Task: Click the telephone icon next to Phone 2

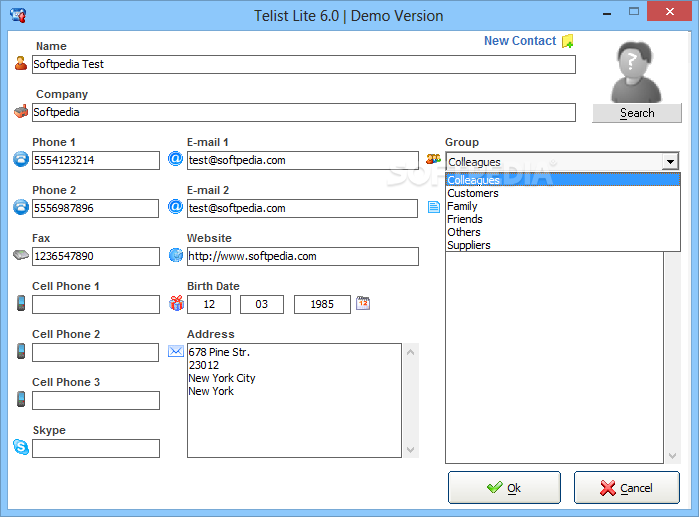Action: click(21, 207)
